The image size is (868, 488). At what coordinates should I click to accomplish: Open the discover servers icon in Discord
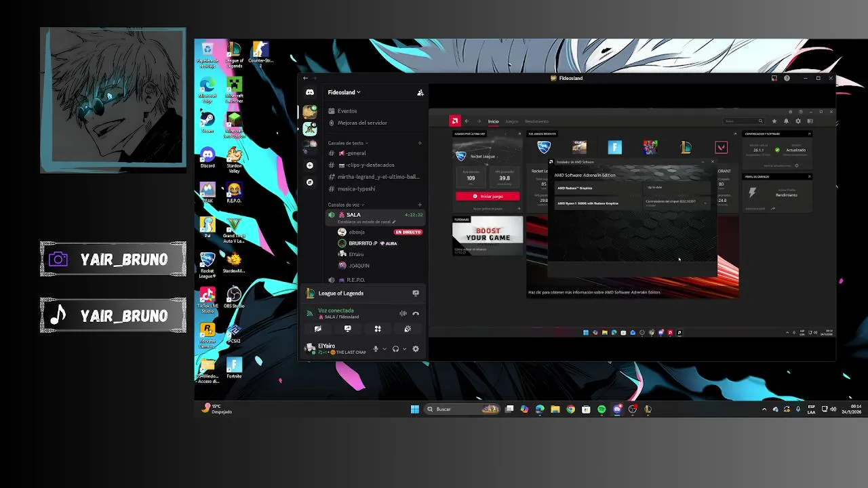click(310, 182)
